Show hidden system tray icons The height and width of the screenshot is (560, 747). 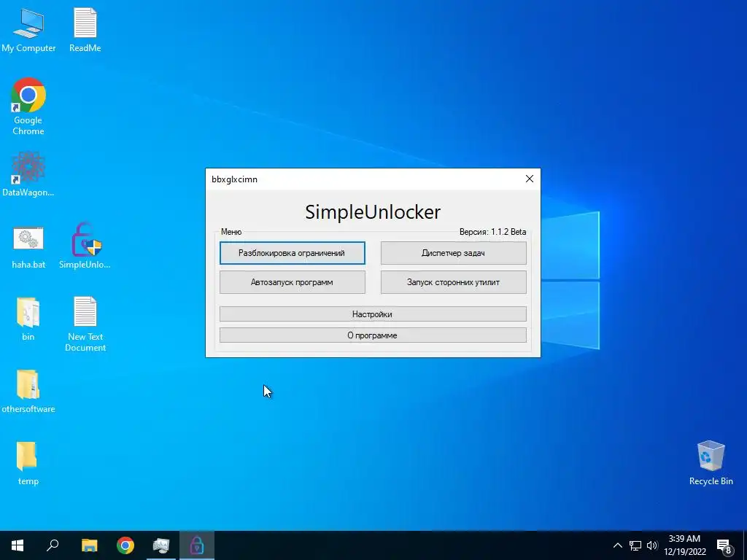(617, 545)
